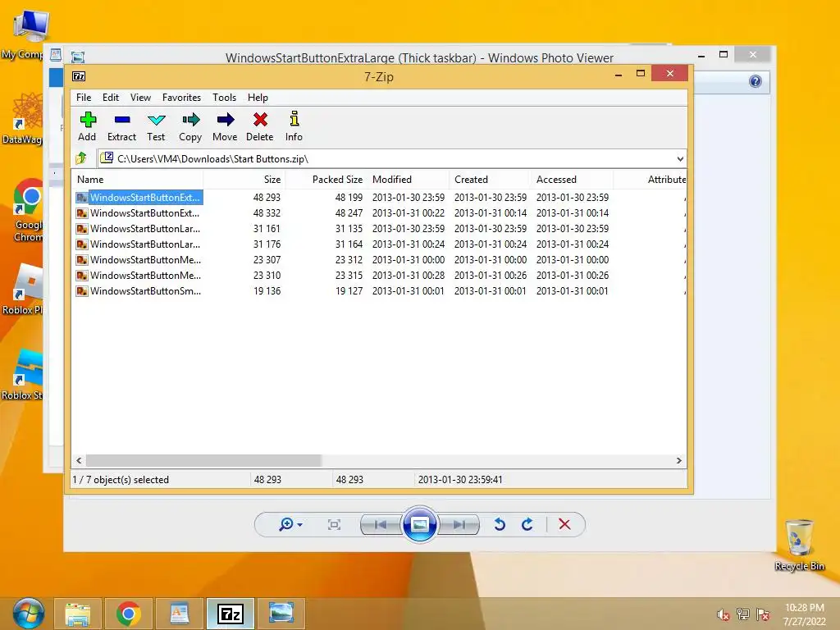The image size is (840, 630).
Task: Open the Roblox Player desktop shortcut
Action: pos(22,290)
